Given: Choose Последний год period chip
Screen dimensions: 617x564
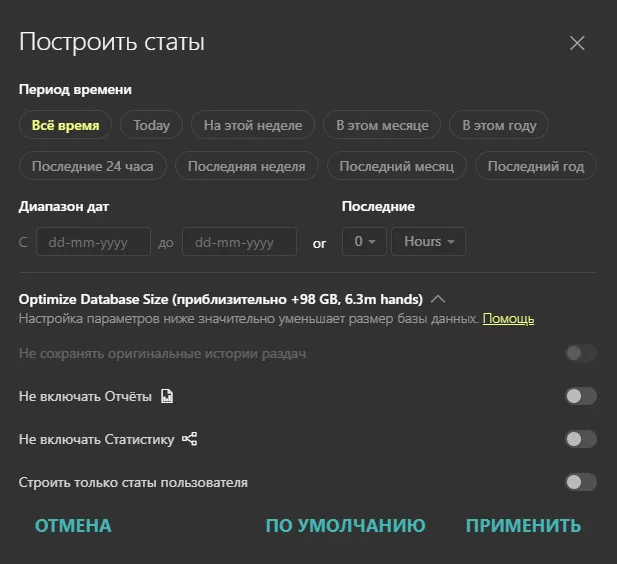Looking at the screenshot, I should pyautogui.click(x=535, y=166).
